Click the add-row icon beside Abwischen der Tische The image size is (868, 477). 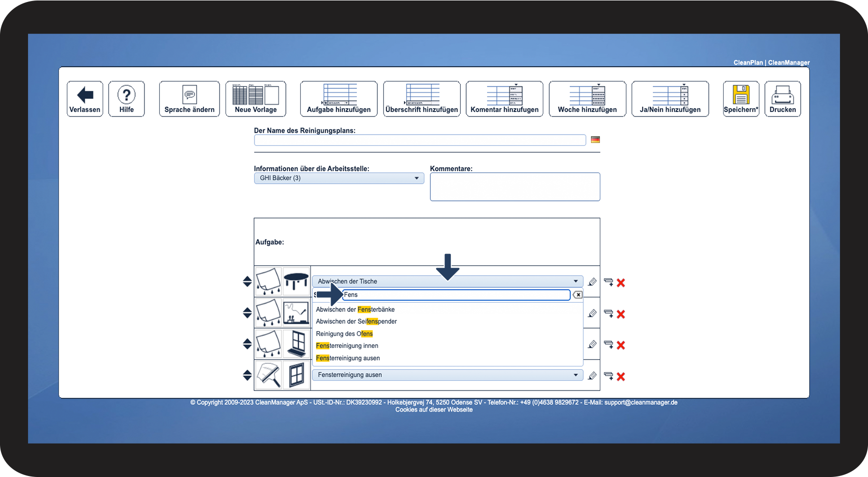click(x=609, y=282)
